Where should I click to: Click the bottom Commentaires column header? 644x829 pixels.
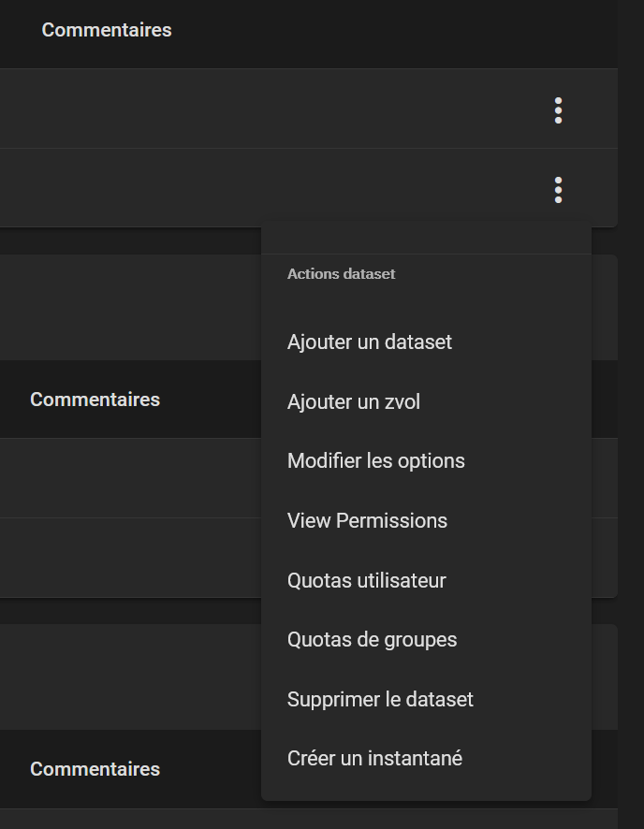95,769
